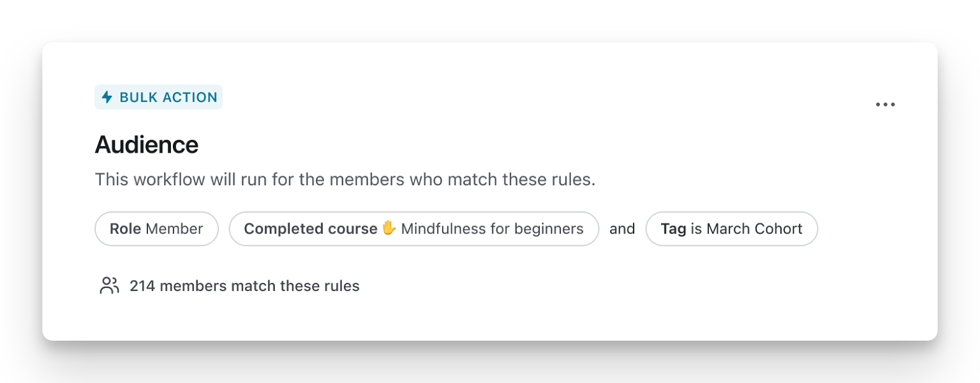The width and height of the screenshot is (980, 383).
Task: View the 214 members match link
Action: coord(244,286)
